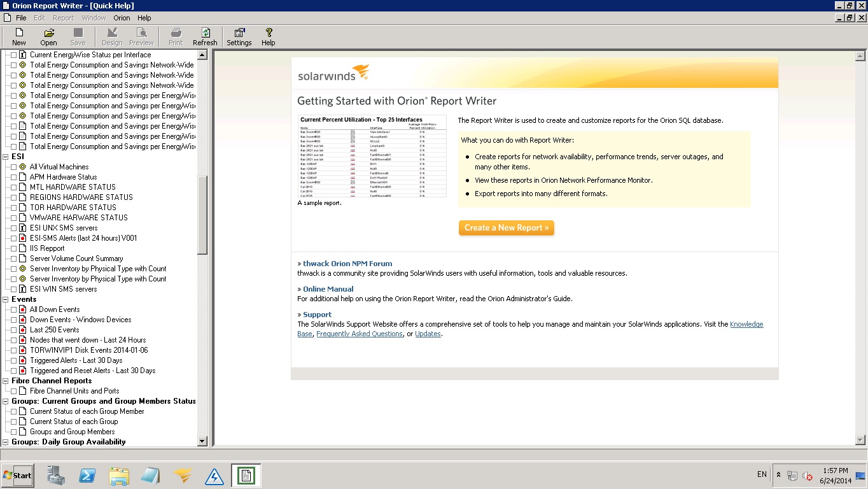
Task: Click the Last 250 Events report icon
Action: [22, 330]
